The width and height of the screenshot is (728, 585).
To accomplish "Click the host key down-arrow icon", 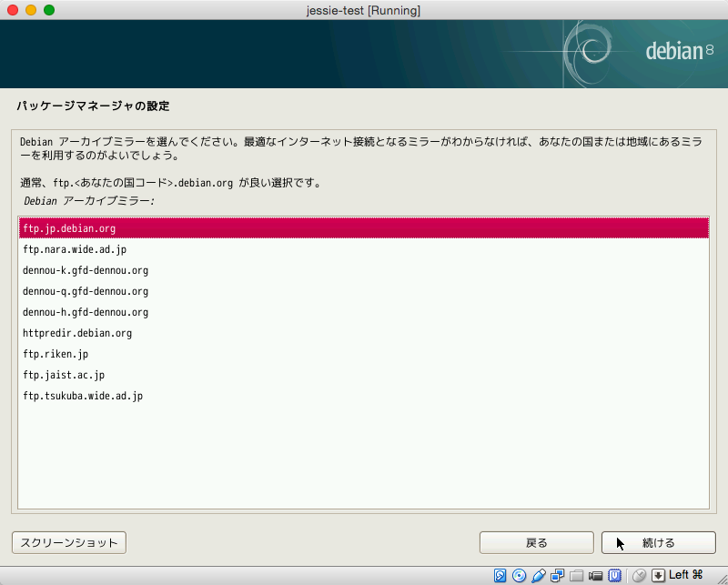I will tap(658, 575).
